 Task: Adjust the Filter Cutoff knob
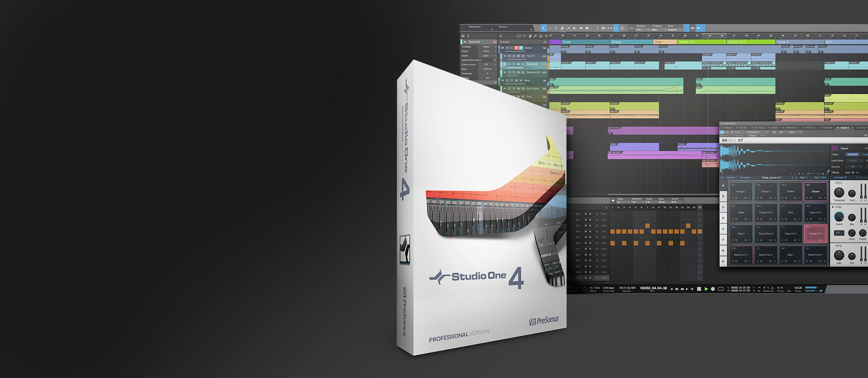pyautogui.click(x=839, y=217)
